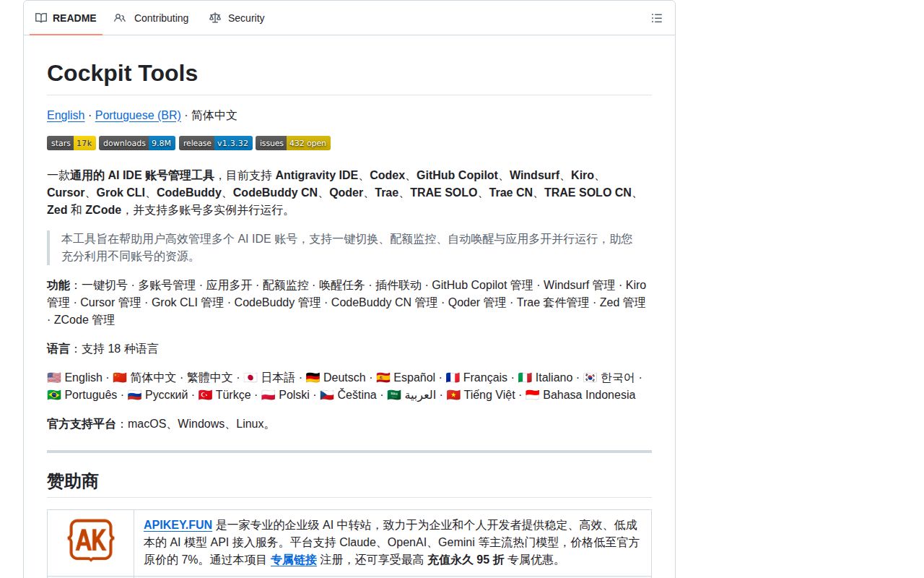Screen dimensions: 924x578
Task: Click the Italian flag icon
Action: (525, 377)
